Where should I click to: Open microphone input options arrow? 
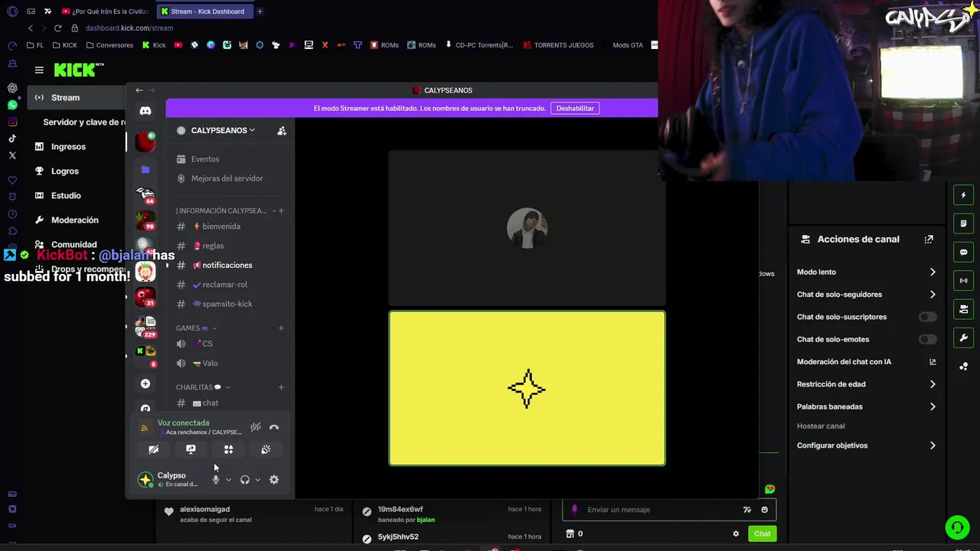tap(228, 480)
